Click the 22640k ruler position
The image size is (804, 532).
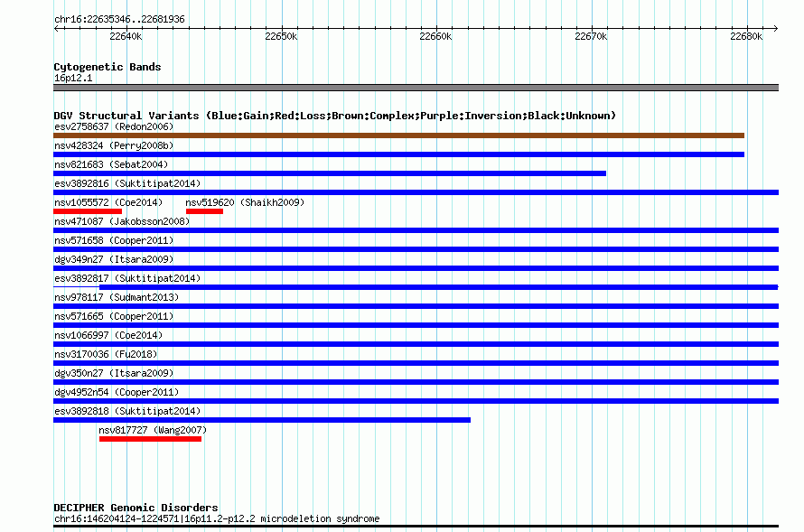click(x=126, y=36)
